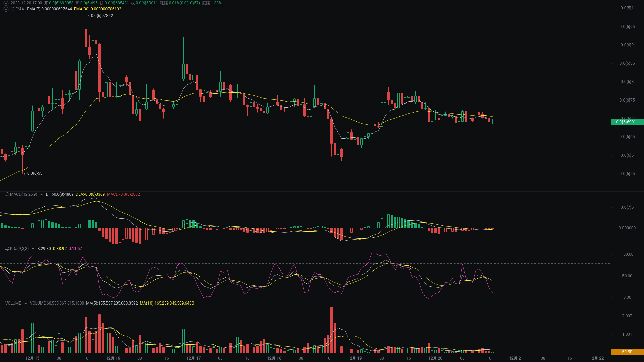Collapse the OHLC info row chevron icon

6,3
